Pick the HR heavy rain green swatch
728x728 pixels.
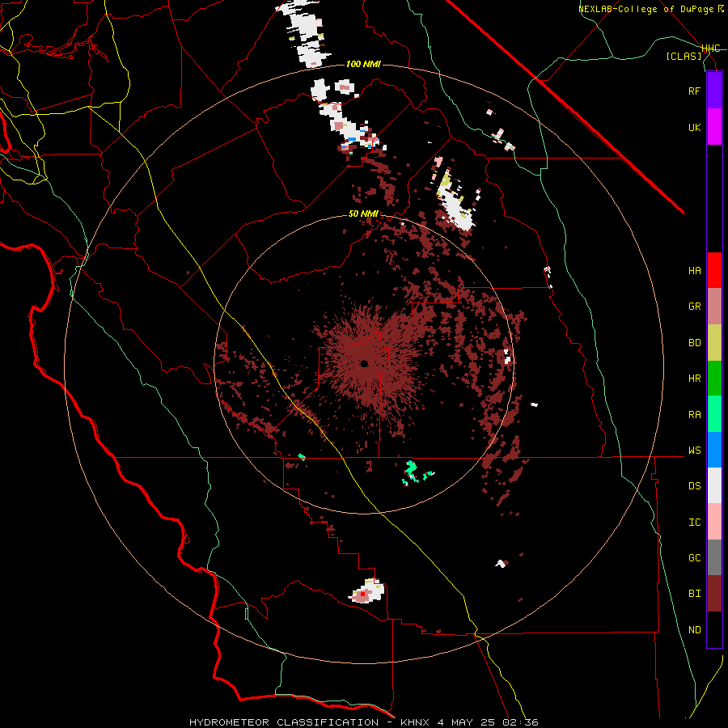[x=714, y=379]
